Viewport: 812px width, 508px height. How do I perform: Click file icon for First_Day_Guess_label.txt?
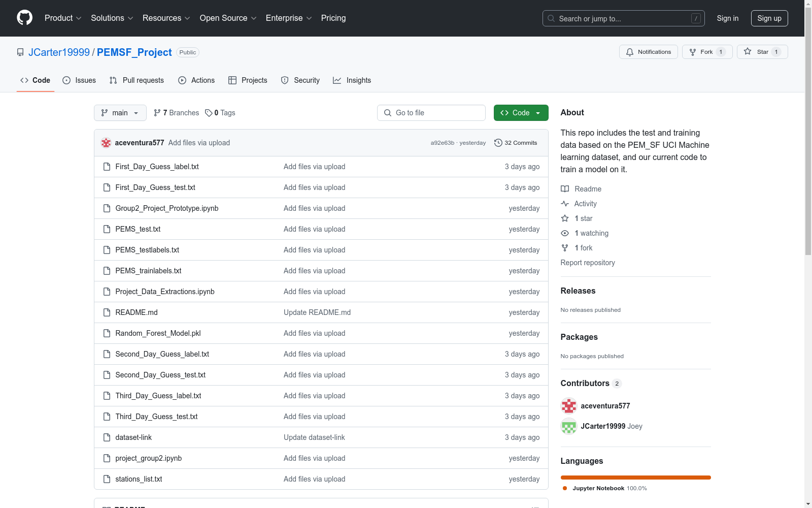coord(107,167)
